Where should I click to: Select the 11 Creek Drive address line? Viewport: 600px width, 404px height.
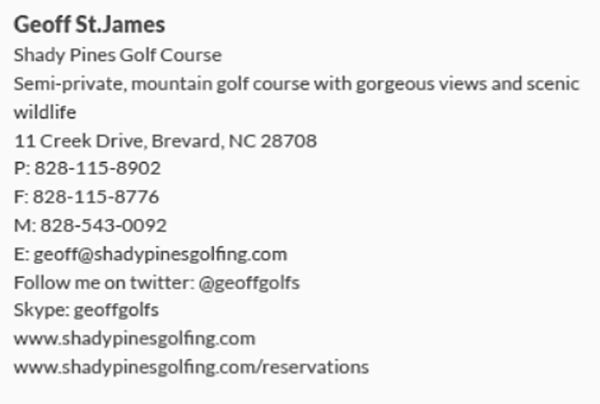[165, 141]
